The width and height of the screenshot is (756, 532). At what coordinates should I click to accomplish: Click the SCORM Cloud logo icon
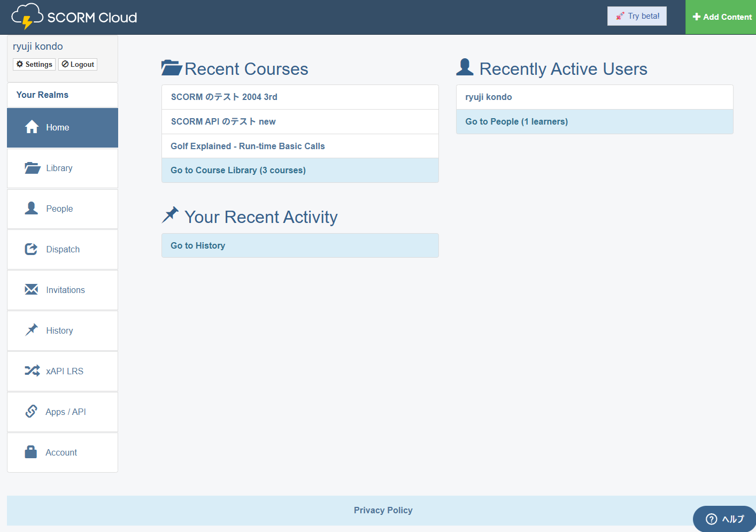(x=27, y=16)
